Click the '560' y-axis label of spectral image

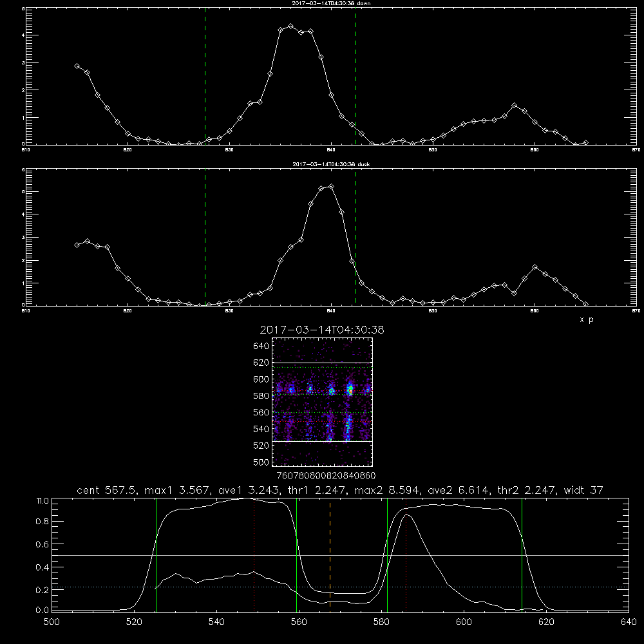(261, 412)
